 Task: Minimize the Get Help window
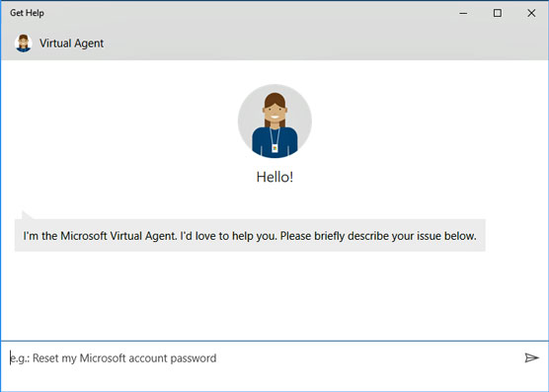click(463, 13)
